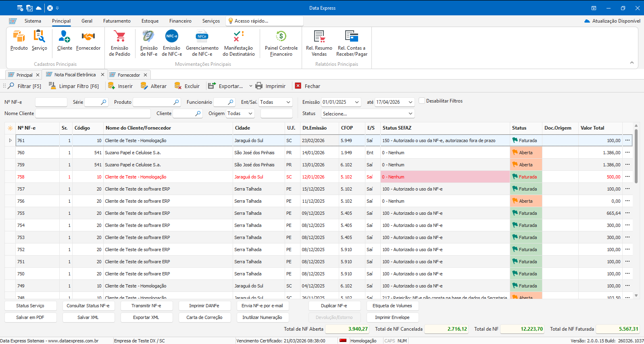Open Gerenciamento de NFC-e icon
644x344 pixels.
click(202, 43)
